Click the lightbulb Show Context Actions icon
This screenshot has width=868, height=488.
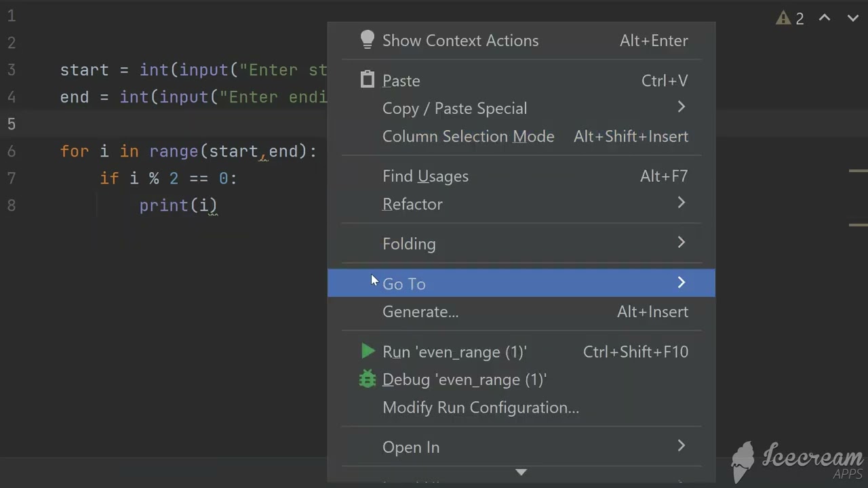point(367,40)
